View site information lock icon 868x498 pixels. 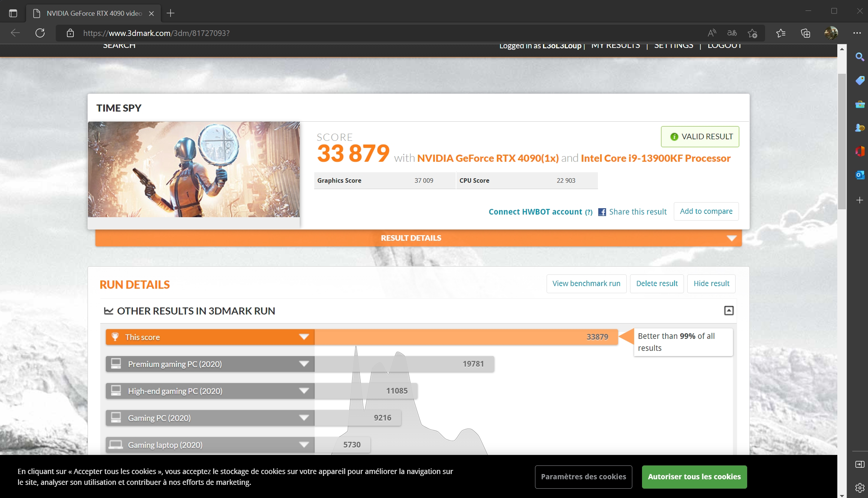(x=70, y=33)
